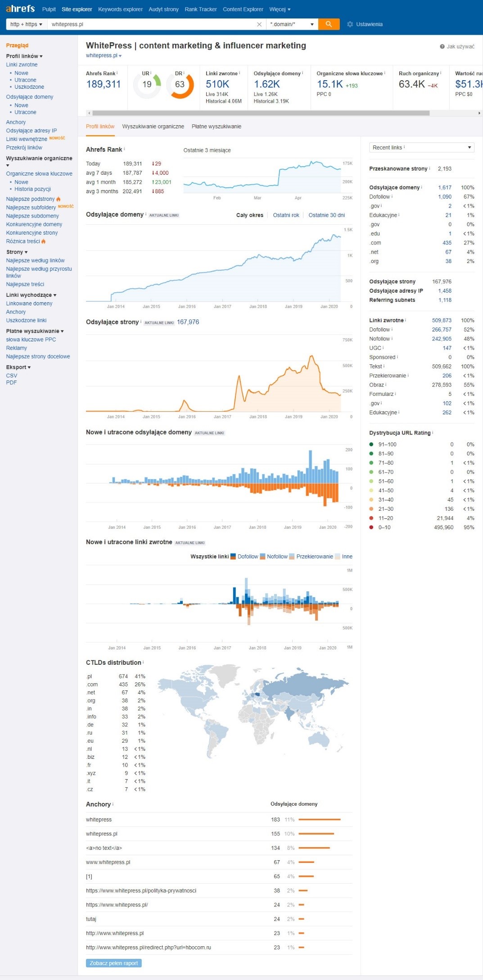Viewport: 483px width, 980px height.
Task: Open Keywords explorer in top menu
Action: click(x=120, y=9)
